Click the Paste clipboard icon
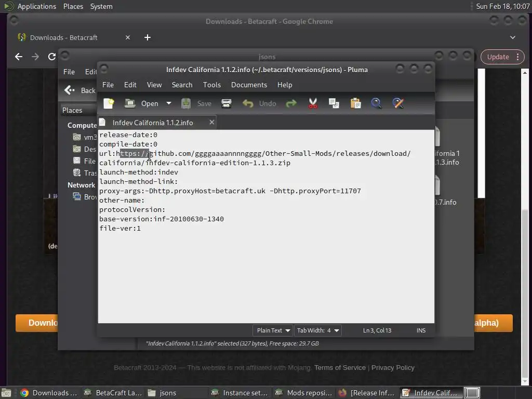532x399 pixels. click(355, 103)
